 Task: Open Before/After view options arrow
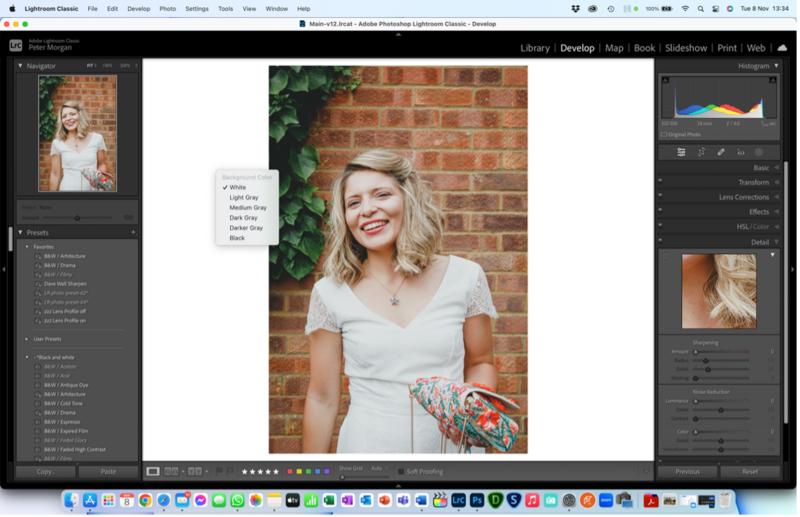coord(206,472)
